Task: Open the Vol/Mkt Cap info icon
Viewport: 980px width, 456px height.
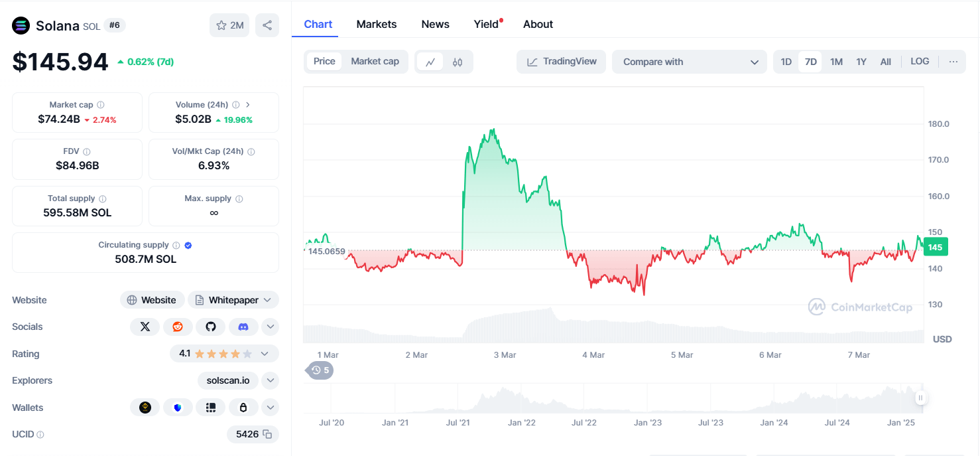Action: pyautogui.click(x=251, y=152)
